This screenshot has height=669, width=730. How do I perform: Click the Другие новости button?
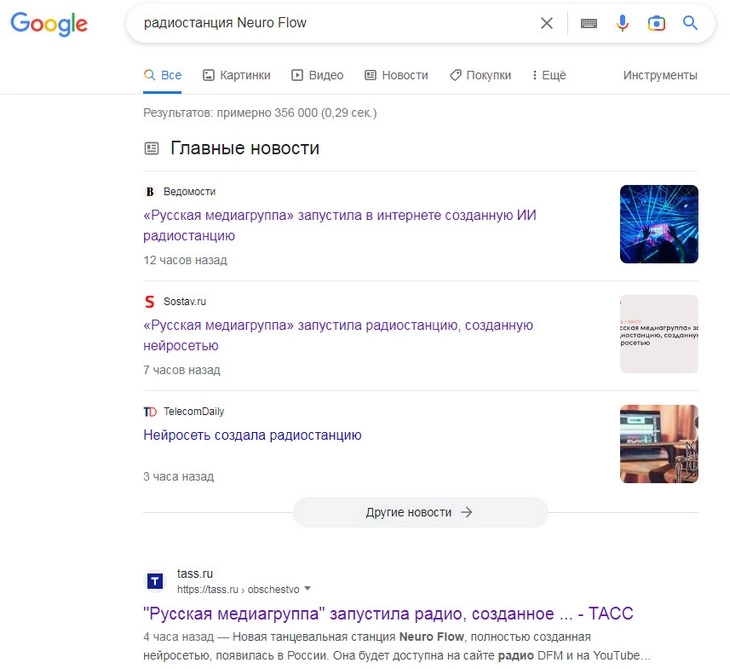tap(420, 512)
